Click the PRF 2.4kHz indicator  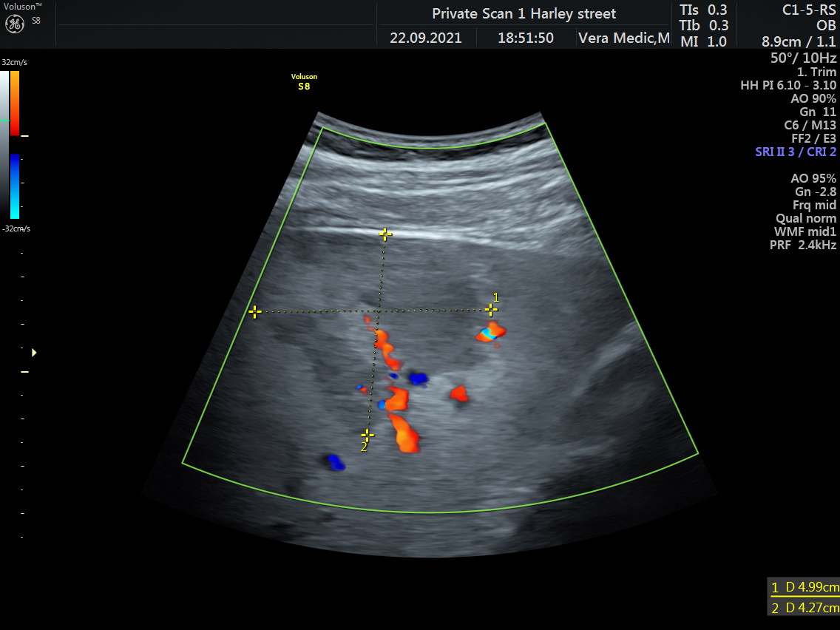tap(802, 244)
